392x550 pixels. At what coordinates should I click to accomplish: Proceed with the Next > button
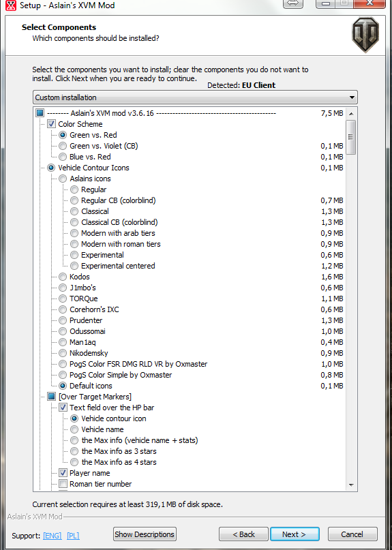[295, 534]
